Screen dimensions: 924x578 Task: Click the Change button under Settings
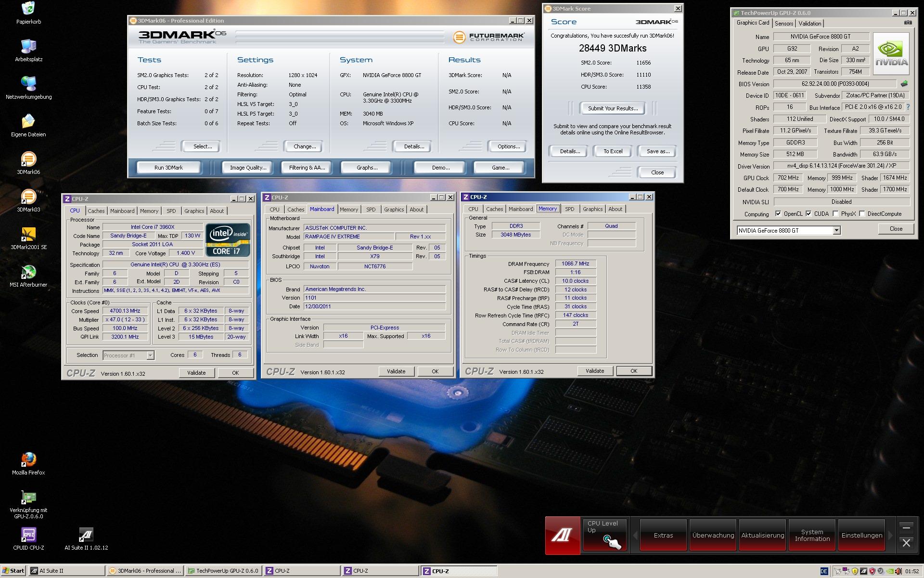(305, 146)
